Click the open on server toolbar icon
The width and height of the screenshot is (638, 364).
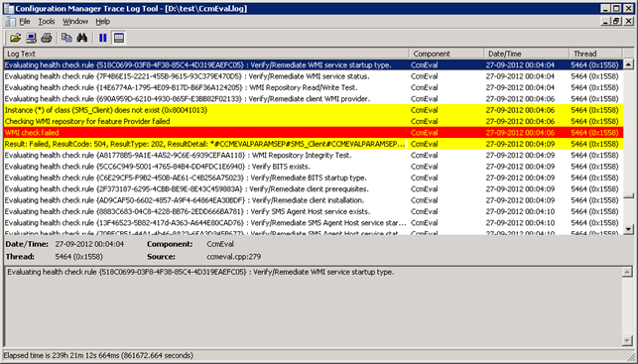click(32, 38)
